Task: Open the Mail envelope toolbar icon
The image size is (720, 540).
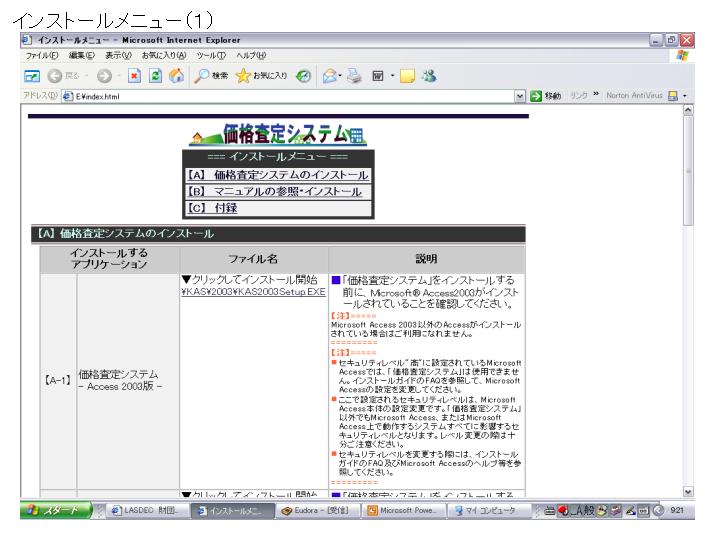Action: tap(329, 76)
